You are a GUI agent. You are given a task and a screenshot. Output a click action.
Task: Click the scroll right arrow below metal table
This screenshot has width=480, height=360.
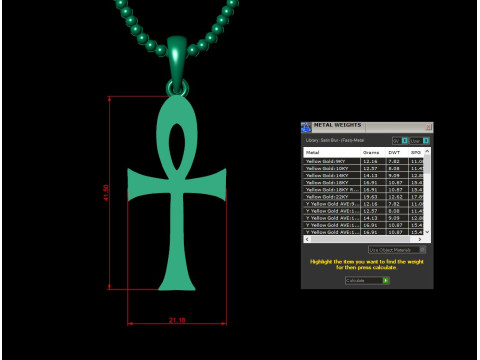pos(420,239)
